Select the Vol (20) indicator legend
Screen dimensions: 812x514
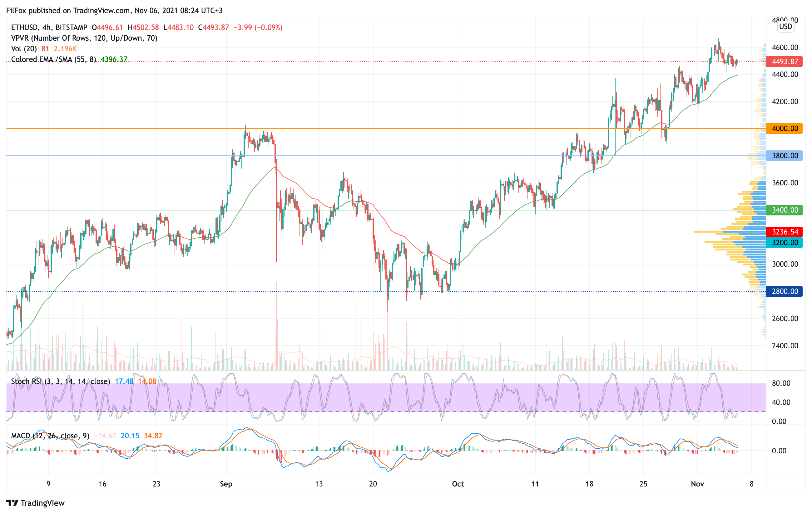24,48
